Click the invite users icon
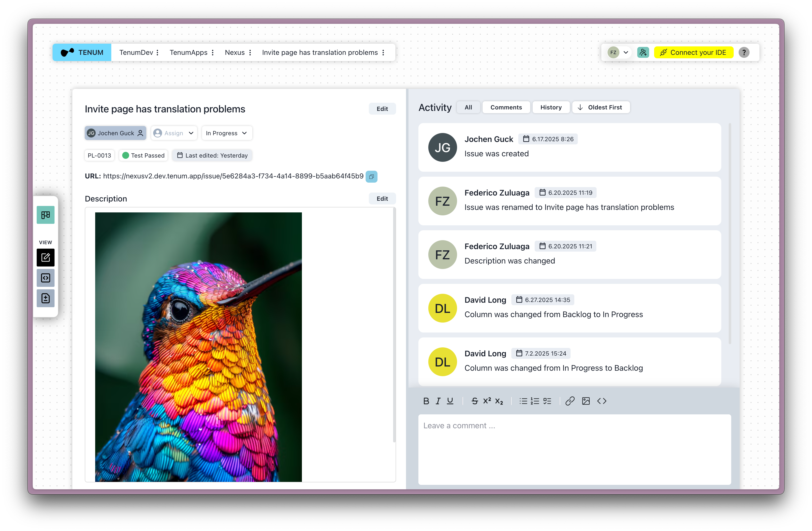The height and width of the screenshot is (531, 812). [643, 53]
